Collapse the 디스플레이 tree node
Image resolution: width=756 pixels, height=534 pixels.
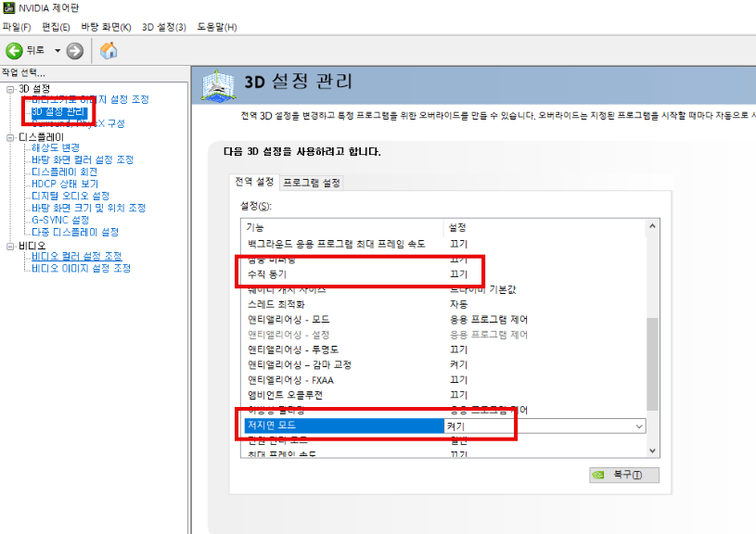tap(10, 138)
